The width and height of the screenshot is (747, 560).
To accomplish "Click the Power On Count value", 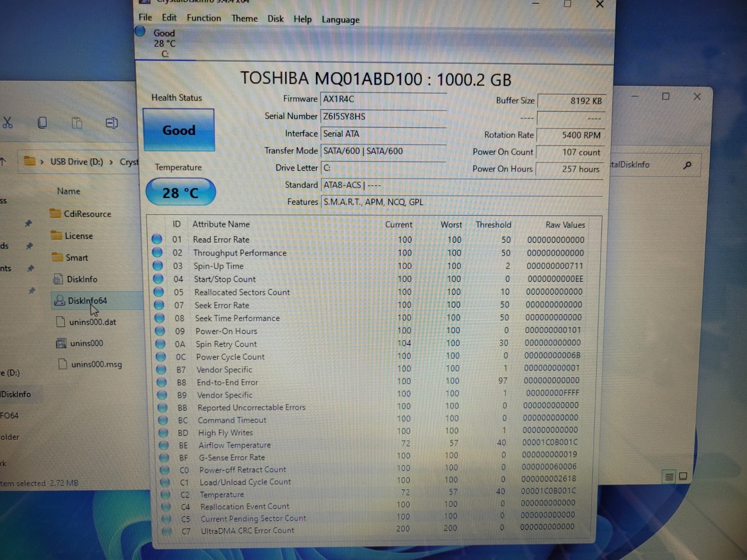I will point(570,152).
